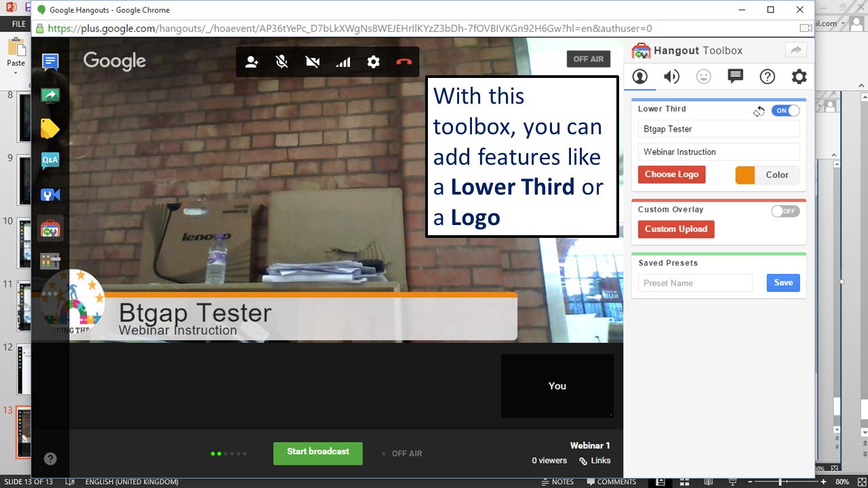Viewport: 868px width, 488px height.
Task: Edit the Btgap Tester name field
Action: 719,129
